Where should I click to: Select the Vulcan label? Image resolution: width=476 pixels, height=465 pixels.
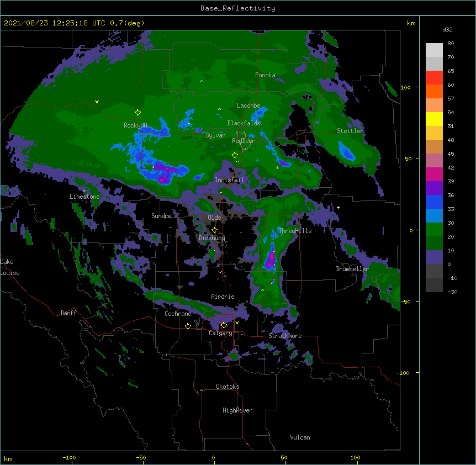click(300, 437)
